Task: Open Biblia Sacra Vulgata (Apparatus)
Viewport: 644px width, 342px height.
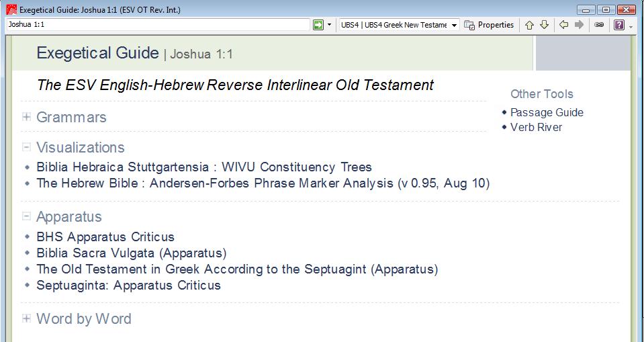Action: (132, 253)
